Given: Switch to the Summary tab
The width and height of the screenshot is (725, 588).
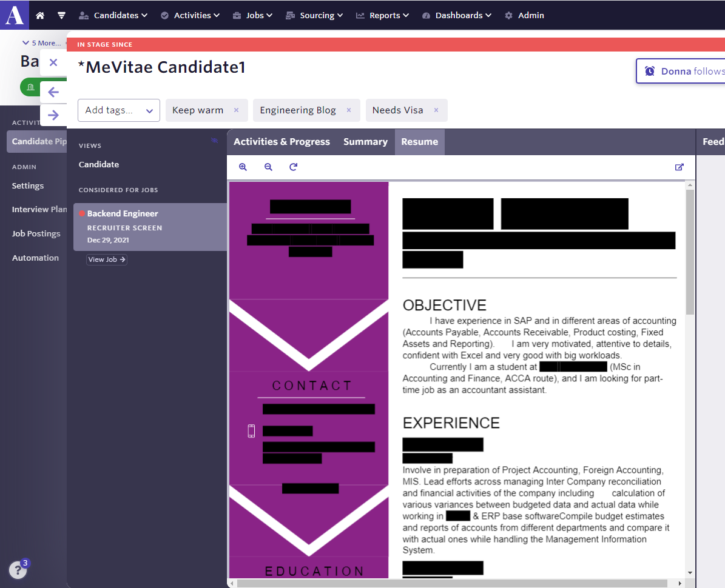Looking at the screenshot, I should (x=365, y=142).
